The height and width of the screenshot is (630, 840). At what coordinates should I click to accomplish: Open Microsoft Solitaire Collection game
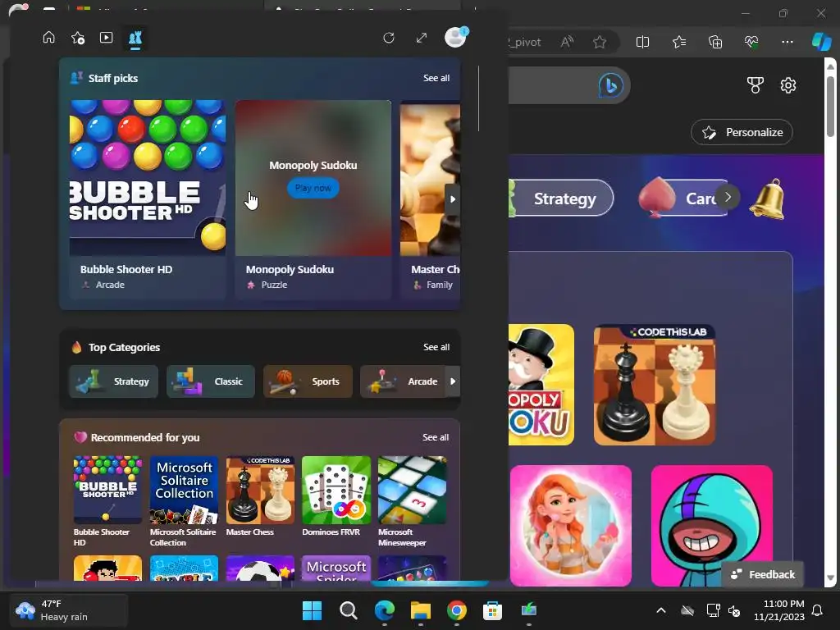pyautogui.click(x=184, y=501)
